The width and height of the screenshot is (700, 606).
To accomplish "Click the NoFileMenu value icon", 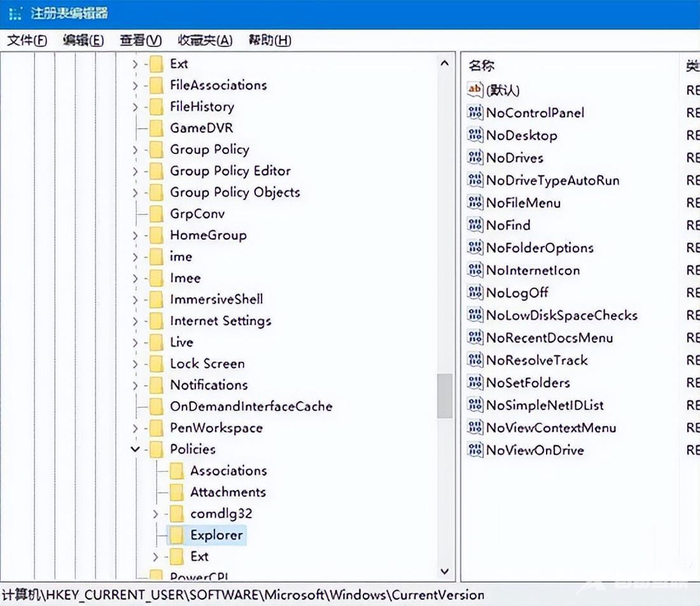I will tap(475, 202).
